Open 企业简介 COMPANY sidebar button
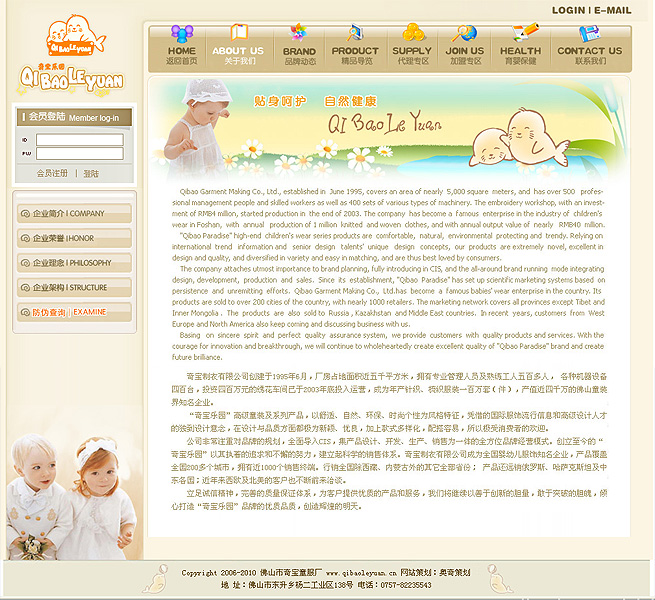The width and height of the screenshot is (655, 600). pos(74,214)
